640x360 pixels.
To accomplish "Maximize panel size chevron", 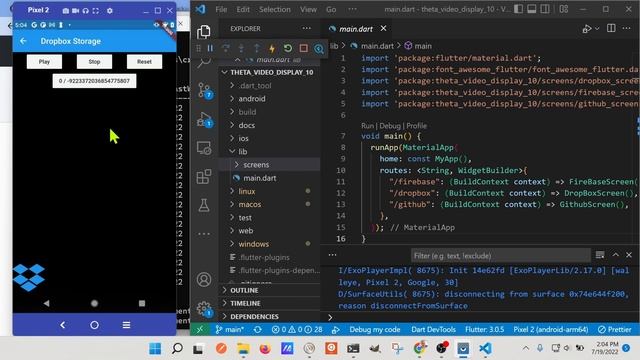I will point(616,255).
